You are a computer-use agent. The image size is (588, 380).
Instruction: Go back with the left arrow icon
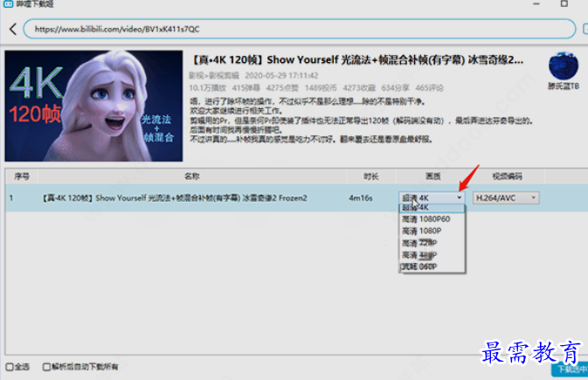point(13,29)
